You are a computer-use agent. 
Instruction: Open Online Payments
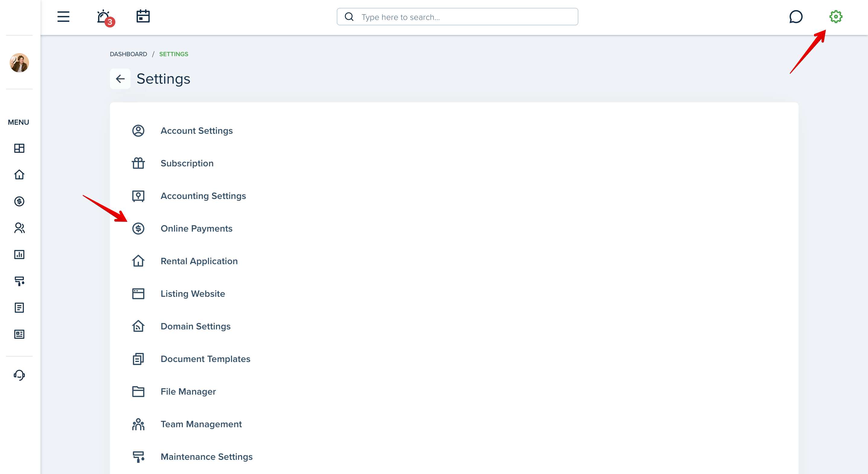pyautogui.click(x=196, y=229)
